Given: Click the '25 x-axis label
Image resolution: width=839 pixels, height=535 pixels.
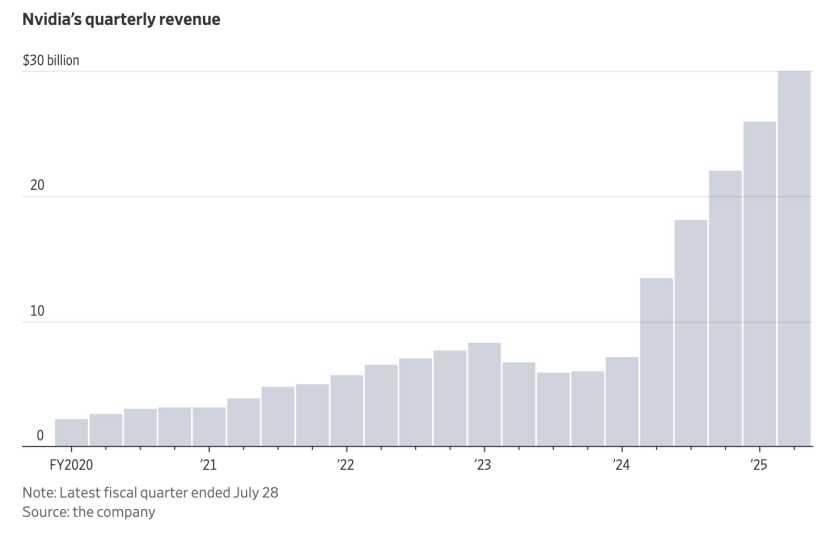Looking at the screenshot, I should click(758, 465).
